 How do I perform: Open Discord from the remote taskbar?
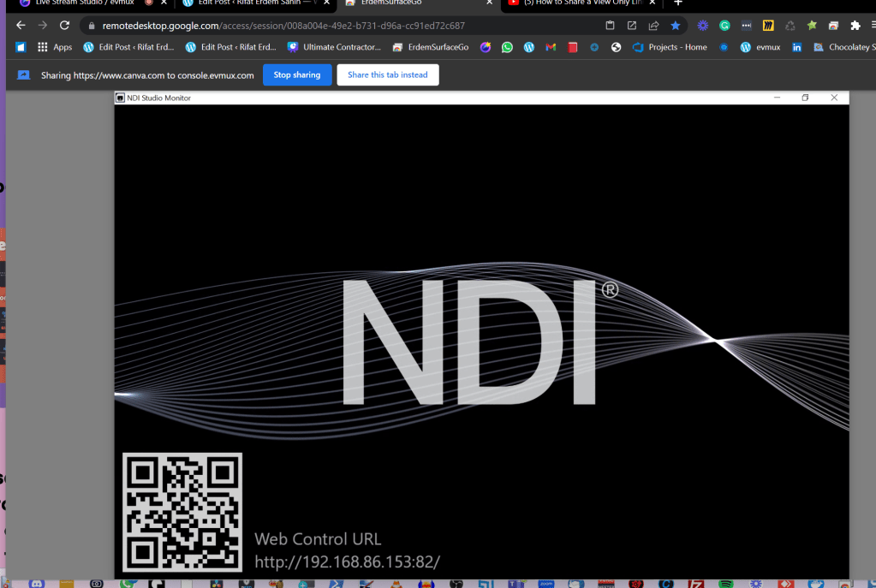coord(37,584)
